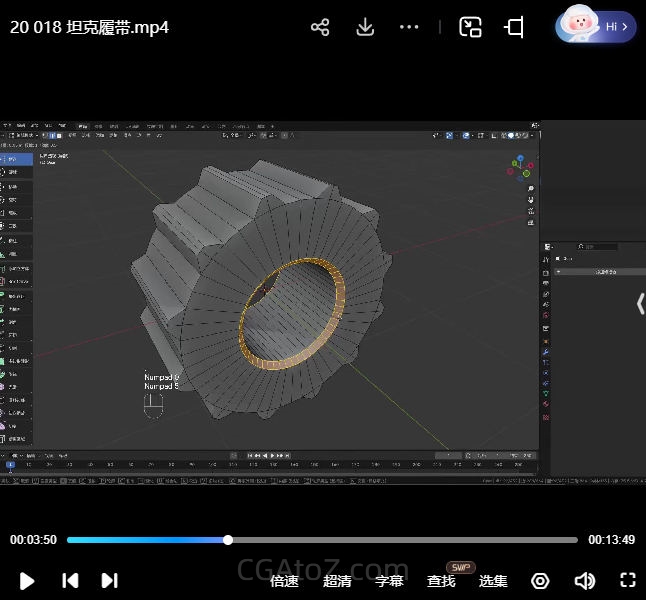
Task: Open the 倍速 playback speed menu
Action: click(x=284, y=581)
